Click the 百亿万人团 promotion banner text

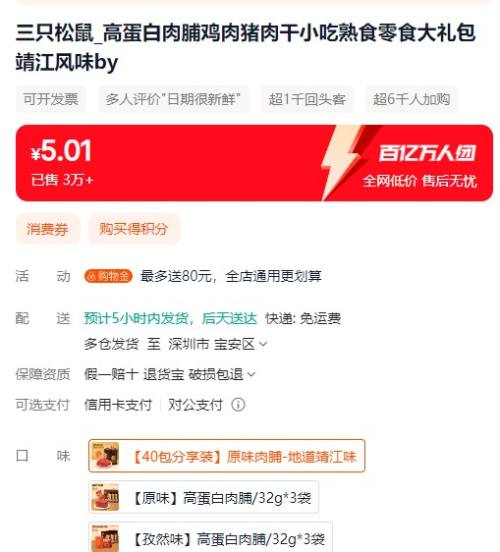click(427, 153)
